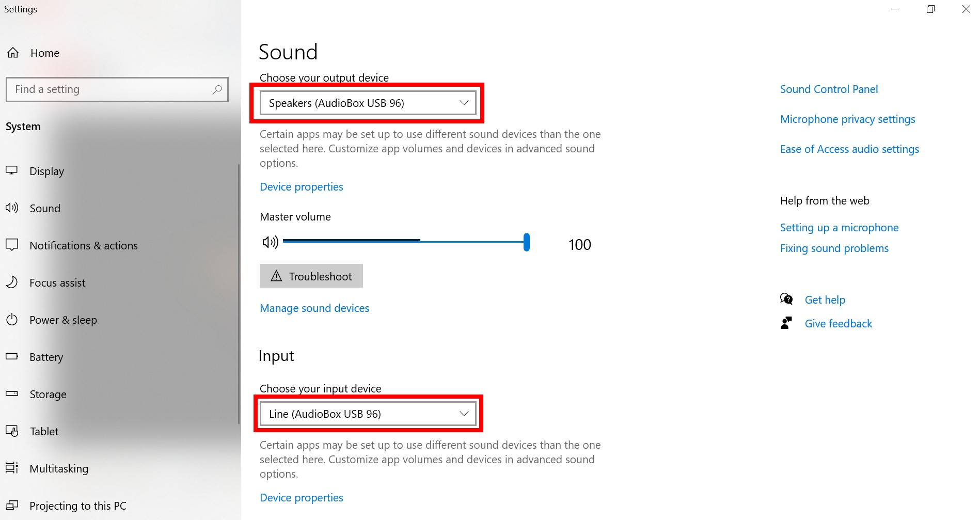Screen dimensions: 980x520
Task: Open the input device dropdown
Action: pos(367,413)
